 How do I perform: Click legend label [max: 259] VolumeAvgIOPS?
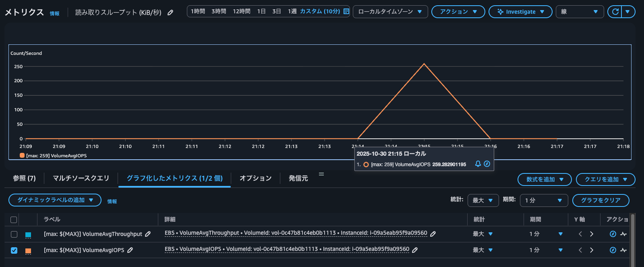56,156
